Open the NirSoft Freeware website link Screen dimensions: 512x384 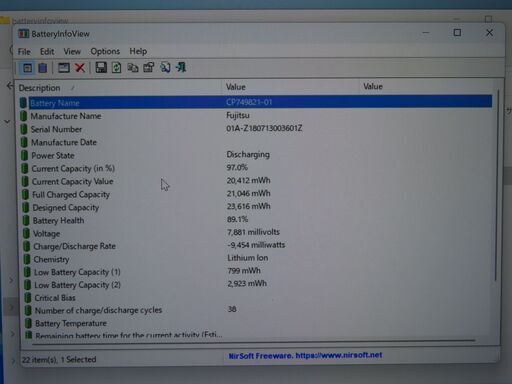(305, 355)
